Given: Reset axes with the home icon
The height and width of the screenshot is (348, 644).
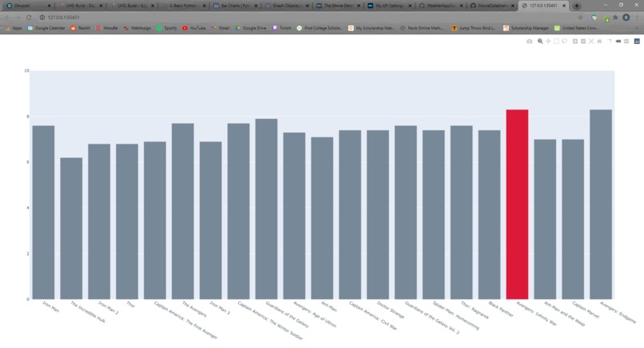Looking at the screenshot, I should 599,41.
